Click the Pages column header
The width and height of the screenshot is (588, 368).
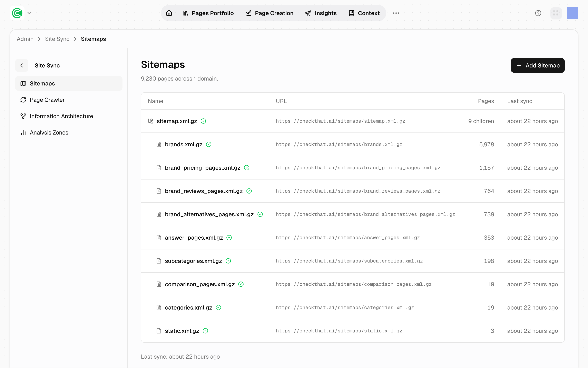coord(486,101)
